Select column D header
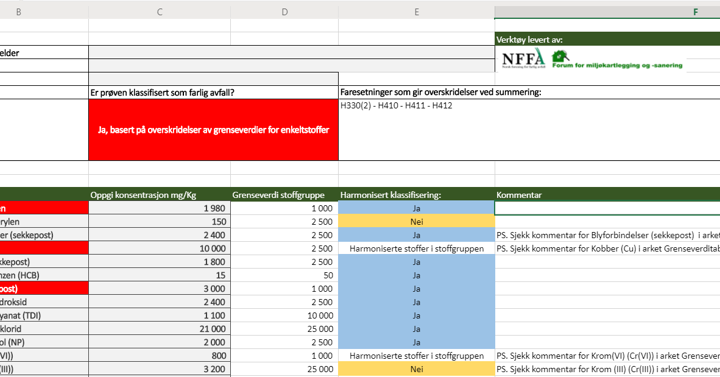 point(285,12)
